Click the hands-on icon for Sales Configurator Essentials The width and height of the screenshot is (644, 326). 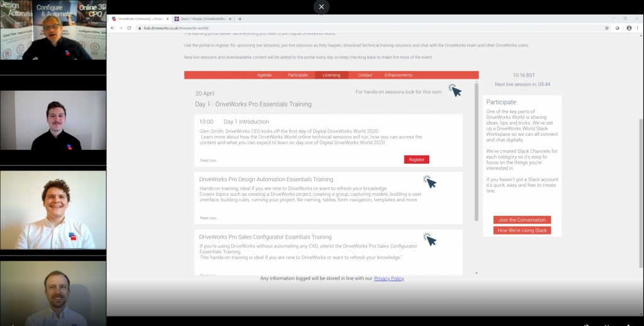point(430,239)
